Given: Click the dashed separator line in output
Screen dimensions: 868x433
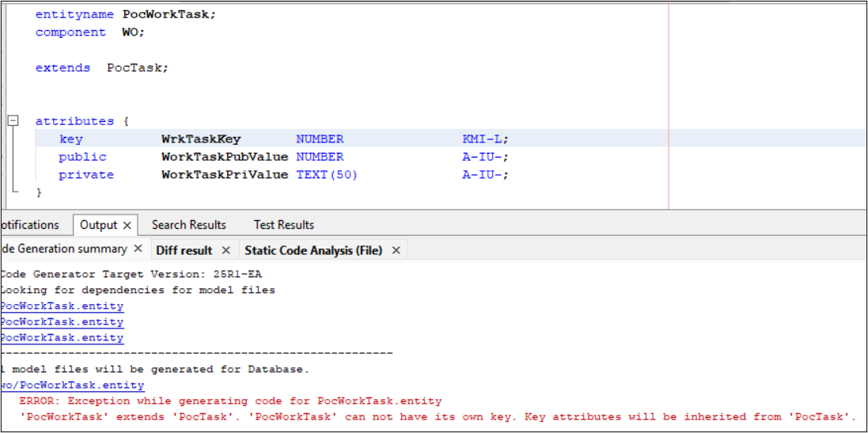Looking at the screenshot, I should (196, 353).
